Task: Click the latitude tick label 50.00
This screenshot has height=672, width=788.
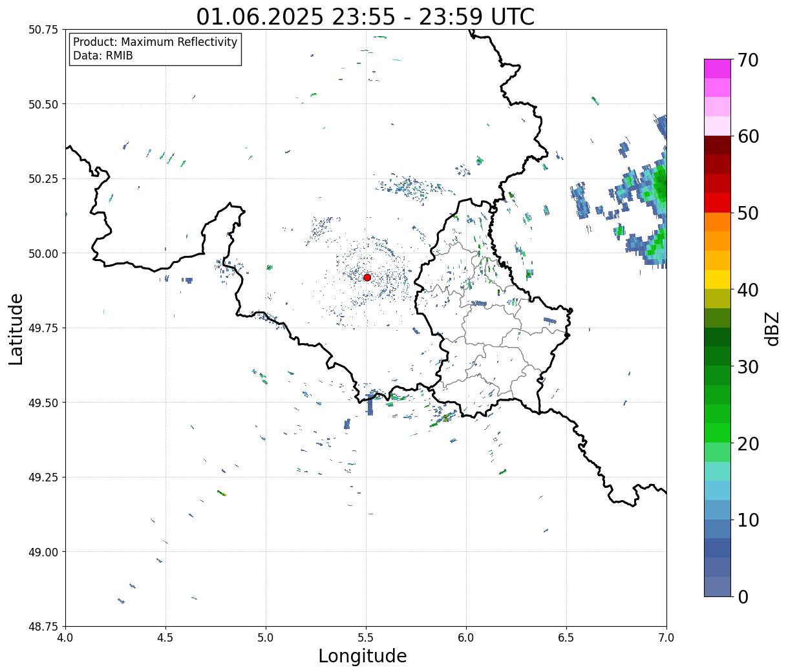Action: [x=43, y=253]
